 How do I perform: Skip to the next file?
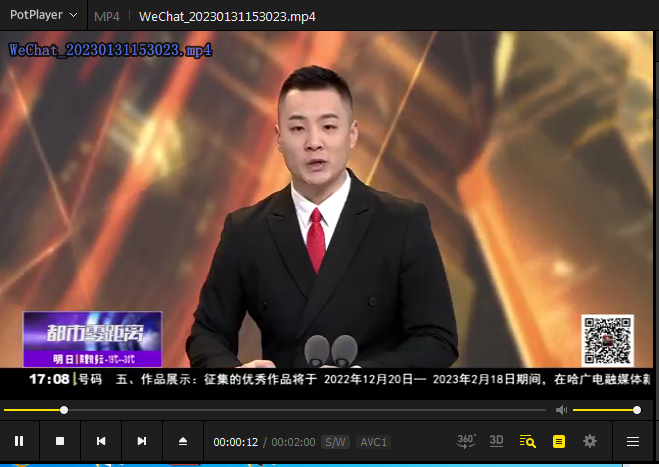(x=142, y=441)
